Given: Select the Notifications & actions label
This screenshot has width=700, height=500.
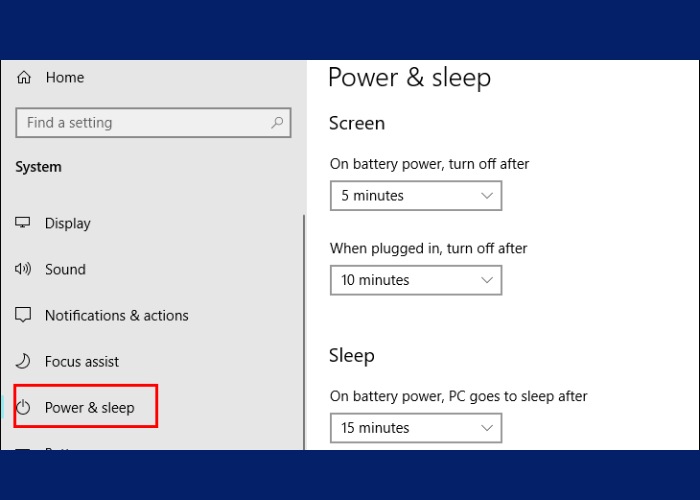Looking at the screenshot, I should click(x=116, y=315).
